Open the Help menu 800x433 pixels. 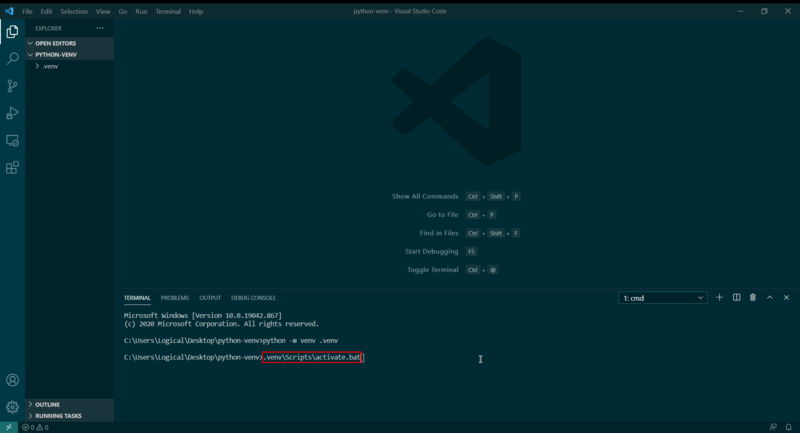tap(196, 11)
